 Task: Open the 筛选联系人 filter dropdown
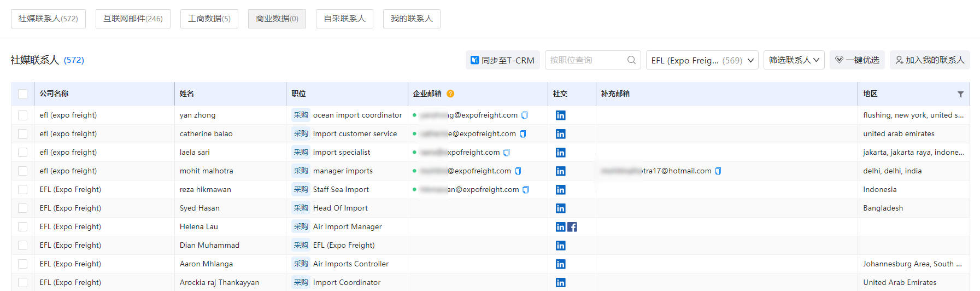pyautogui.click(x=794, y=60)
